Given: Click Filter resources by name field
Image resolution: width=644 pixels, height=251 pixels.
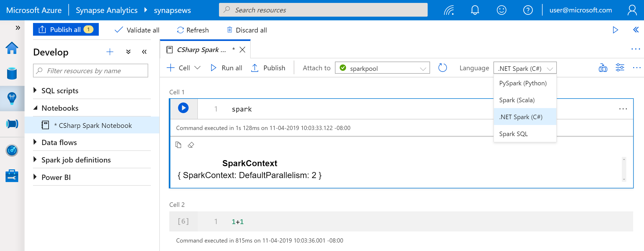Looking at the screenshot, I should click(x=91, y=71).
